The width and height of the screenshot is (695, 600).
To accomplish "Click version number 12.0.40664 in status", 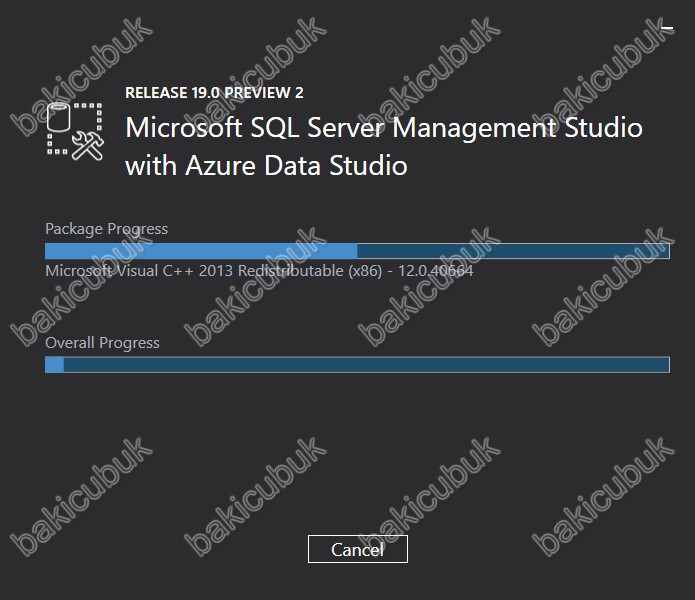I will (x=435, y=271).
